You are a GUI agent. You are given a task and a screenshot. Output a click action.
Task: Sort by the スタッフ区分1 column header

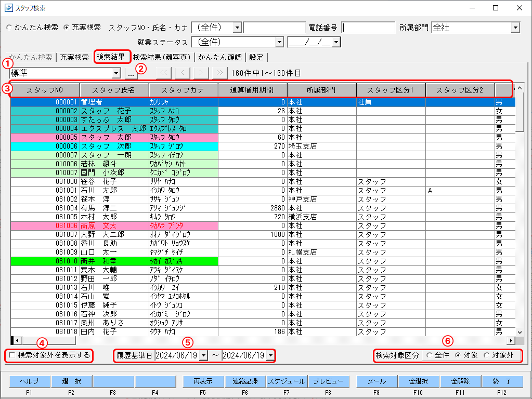(391, 90)
